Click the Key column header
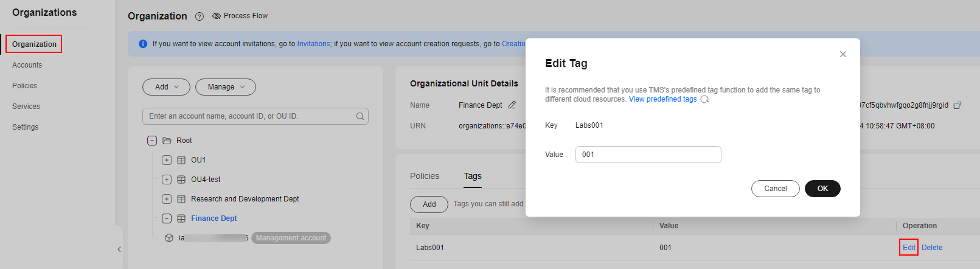The image size is (980, 269). point(423,226)
